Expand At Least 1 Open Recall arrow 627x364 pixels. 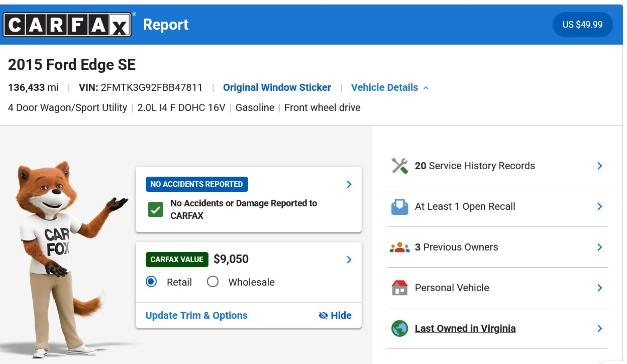600,207
